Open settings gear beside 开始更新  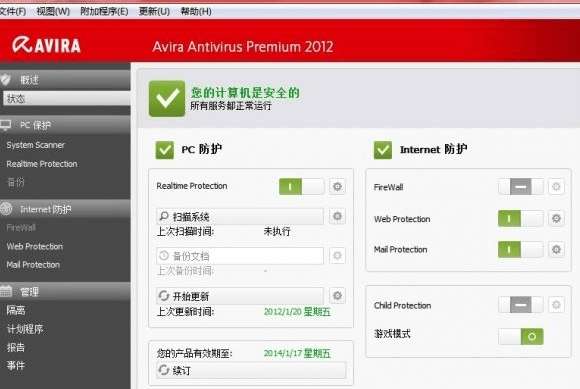[337, 295]
